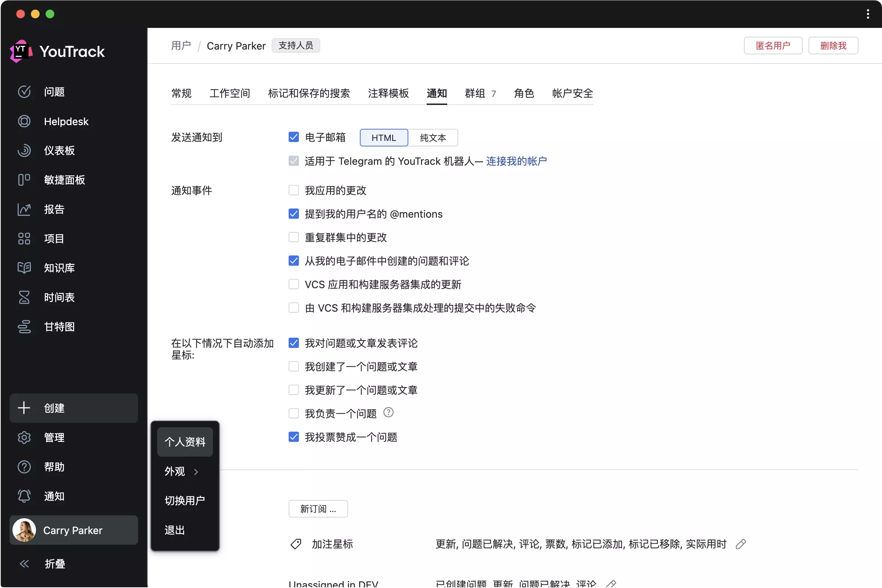882x588 pixels.
Task: Select 纯文本 email format option
Action: [x=433, y=138]
